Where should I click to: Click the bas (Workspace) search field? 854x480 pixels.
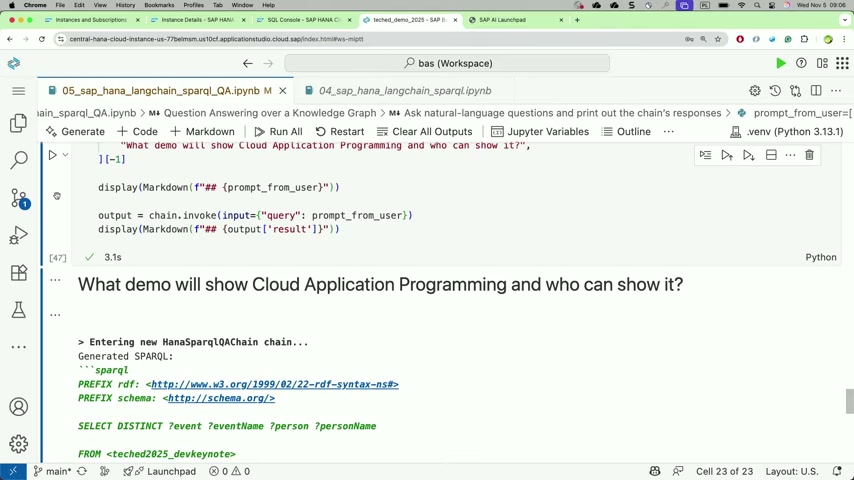(x=447, y=63)
